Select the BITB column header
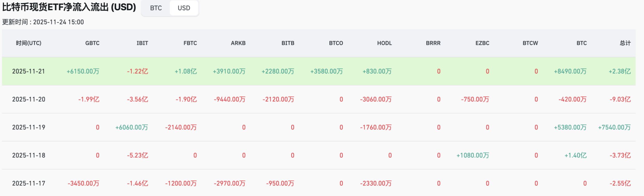The height and width of the screenshot is (196, 644). pos(288,43)
